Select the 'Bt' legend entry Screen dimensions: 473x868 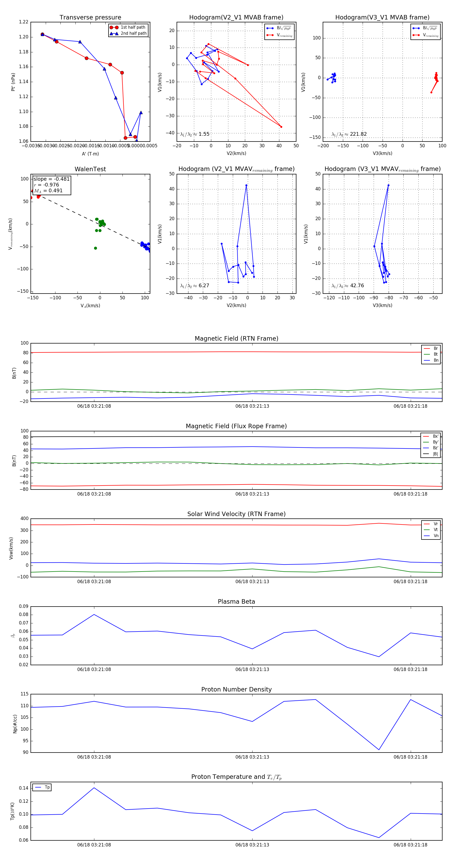point(431,354)
